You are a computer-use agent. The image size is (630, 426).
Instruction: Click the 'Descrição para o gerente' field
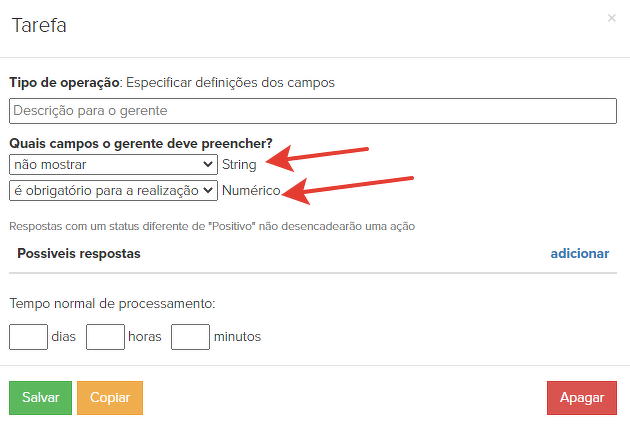point(313,110)
